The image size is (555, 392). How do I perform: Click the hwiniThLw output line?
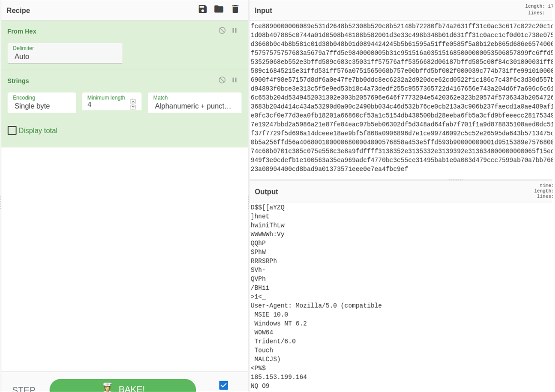(267, 225)
